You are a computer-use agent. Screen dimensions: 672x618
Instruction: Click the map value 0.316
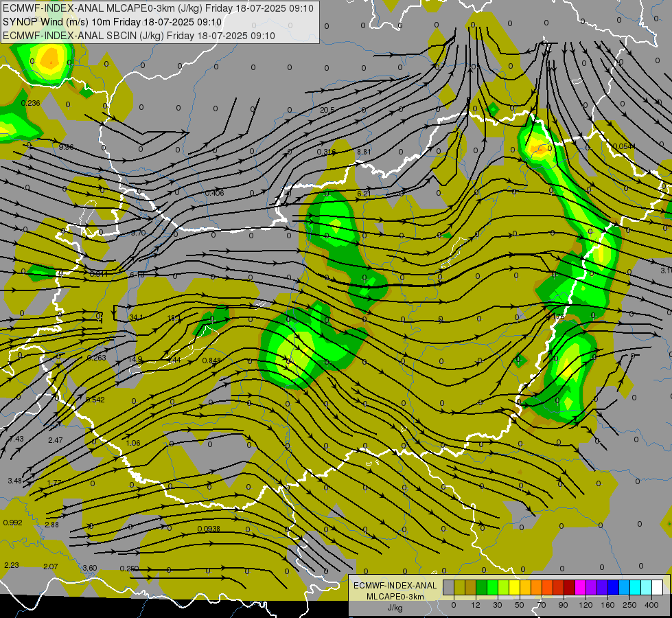(327, 152)
